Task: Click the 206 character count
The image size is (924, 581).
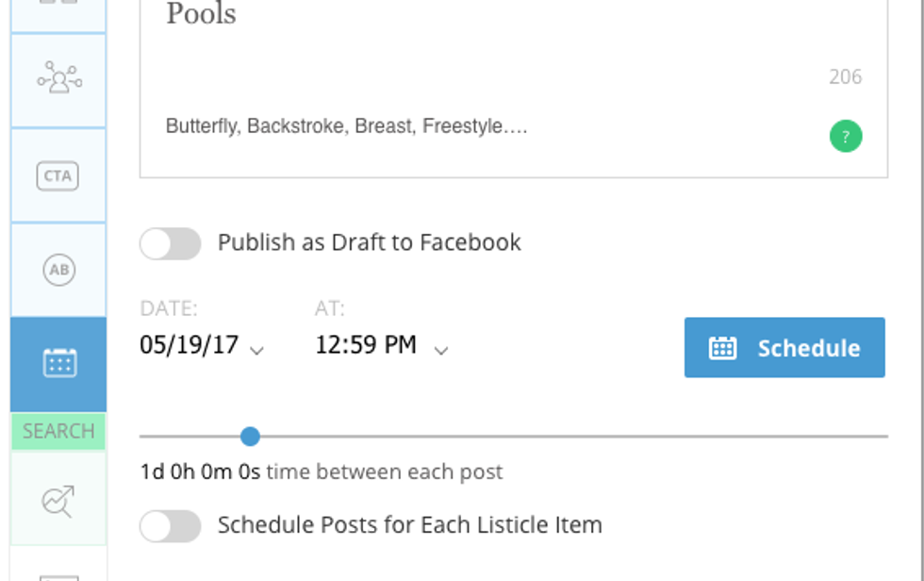Action: pos(845,77)
